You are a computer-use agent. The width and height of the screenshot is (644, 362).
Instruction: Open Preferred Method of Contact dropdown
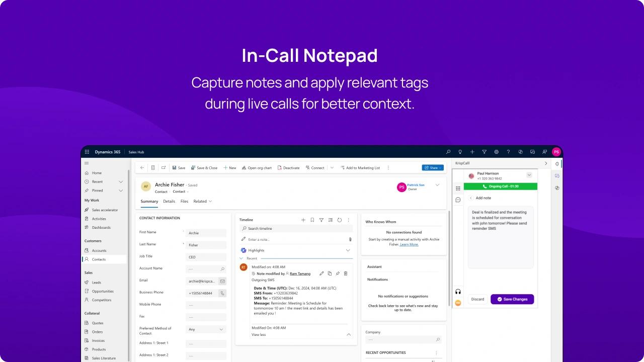[206, 329]
